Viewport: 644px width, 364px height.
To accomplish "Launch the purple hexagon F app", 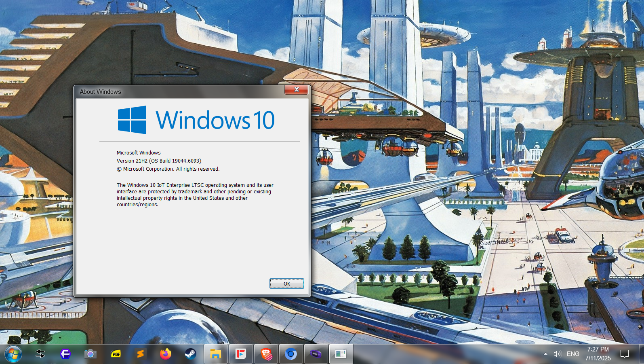I will point(65,354).
